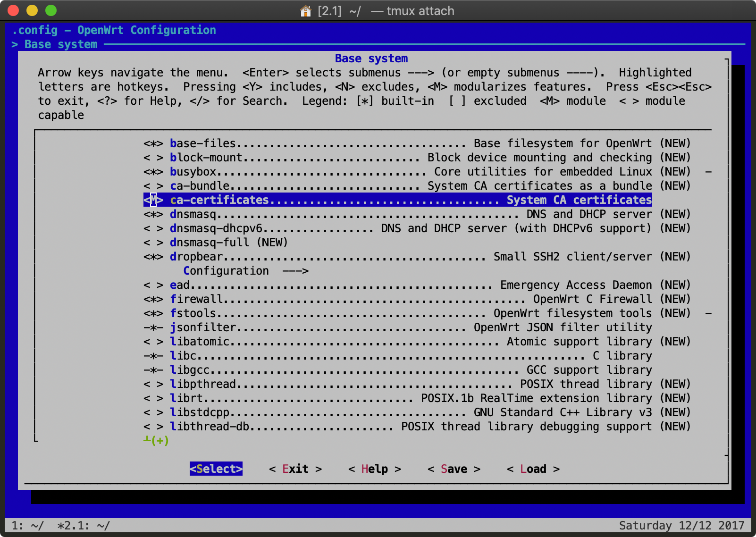Click the yellow minimize window button
The width and height of the screenshot is (756, 537).
(x=32, y=10)
